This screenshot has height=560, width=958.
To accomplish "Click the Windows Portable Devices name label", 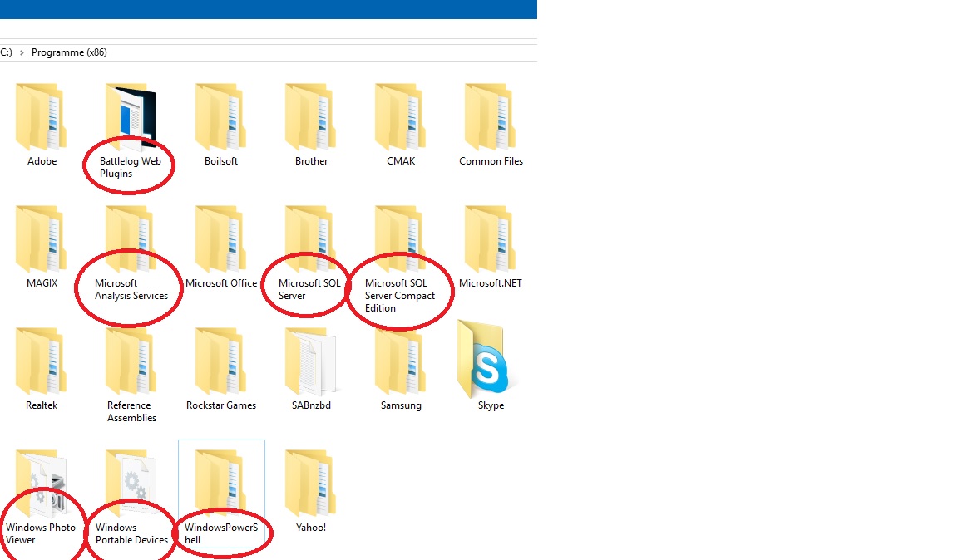I will coord(131,533).
